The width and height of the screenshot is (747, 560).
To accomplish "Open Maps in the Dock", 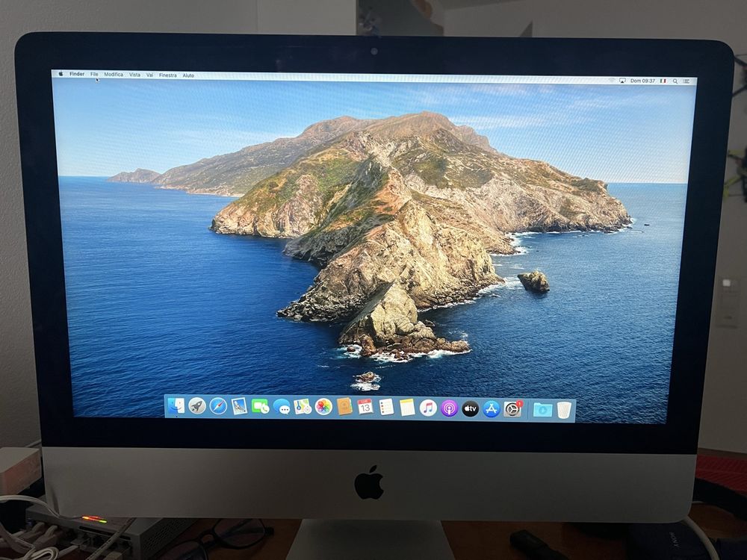I will 303,407.
